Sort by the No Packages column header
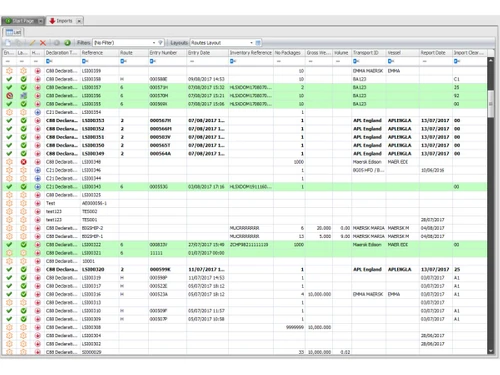The width and height of the screenshot is (500, 375). [289, 53]
